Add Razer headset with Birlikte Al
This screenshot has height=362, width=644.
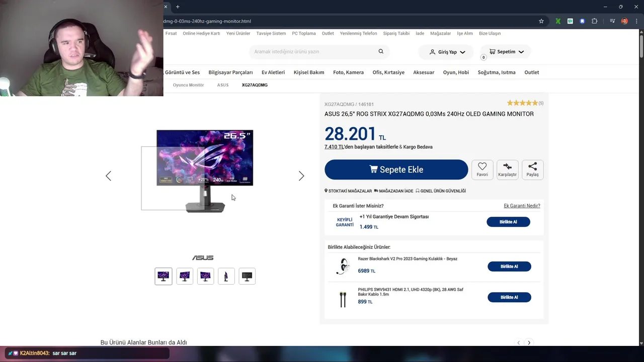click(509, 266)
